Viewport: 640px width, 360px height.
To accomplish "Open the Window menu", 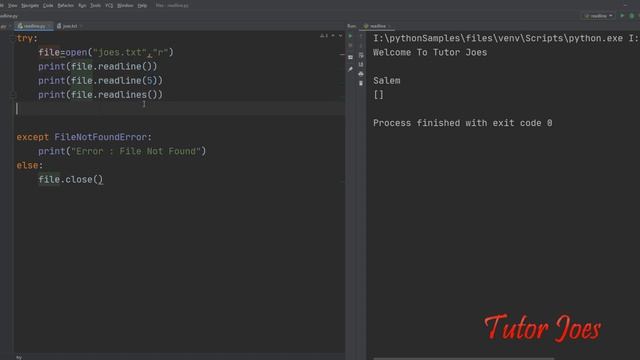I will click(x=125, y=5).
